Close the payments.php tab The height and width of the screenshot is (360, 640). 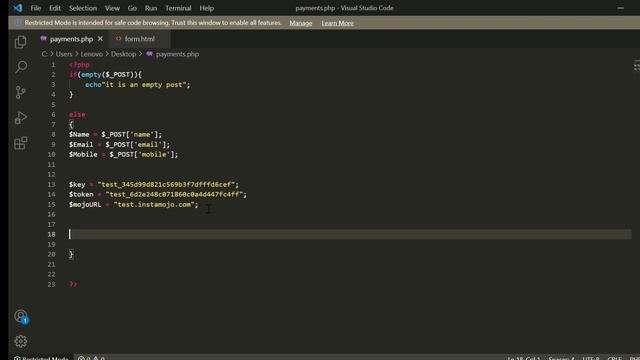pyautogui.click(x=100, y=39)
